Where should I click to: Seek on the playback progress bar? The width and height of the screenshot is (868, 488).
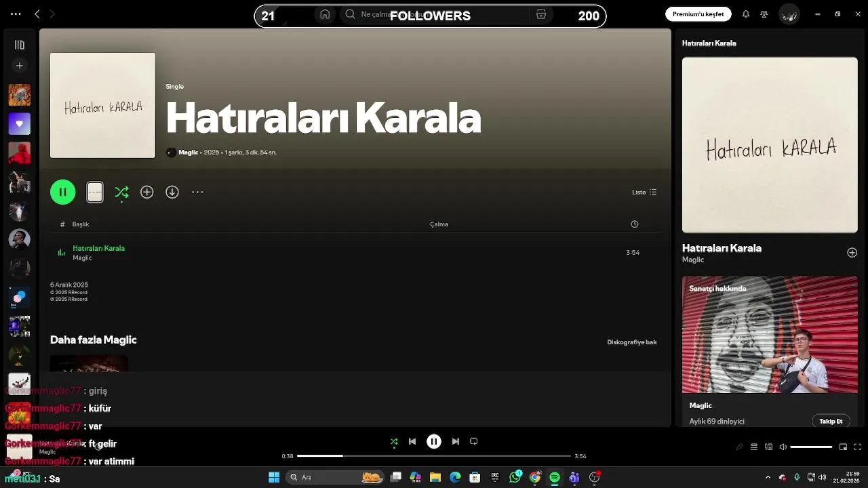[x=434, y=456]
